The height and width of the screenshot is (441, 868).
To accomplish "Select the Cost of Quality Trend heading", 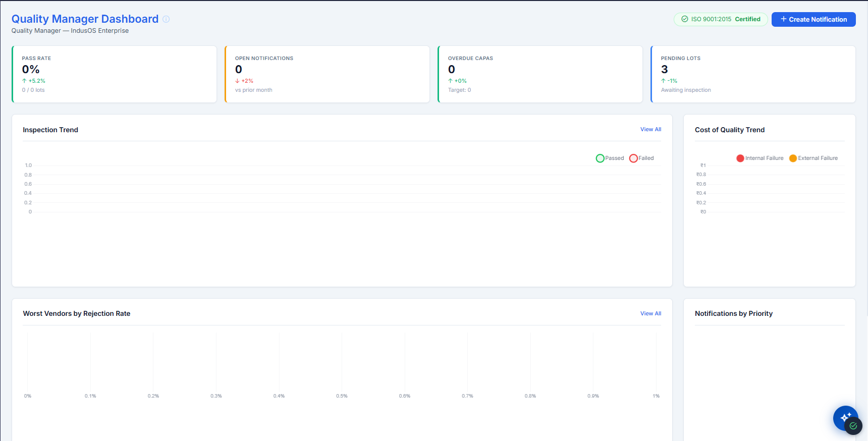I will click(730, 130).
